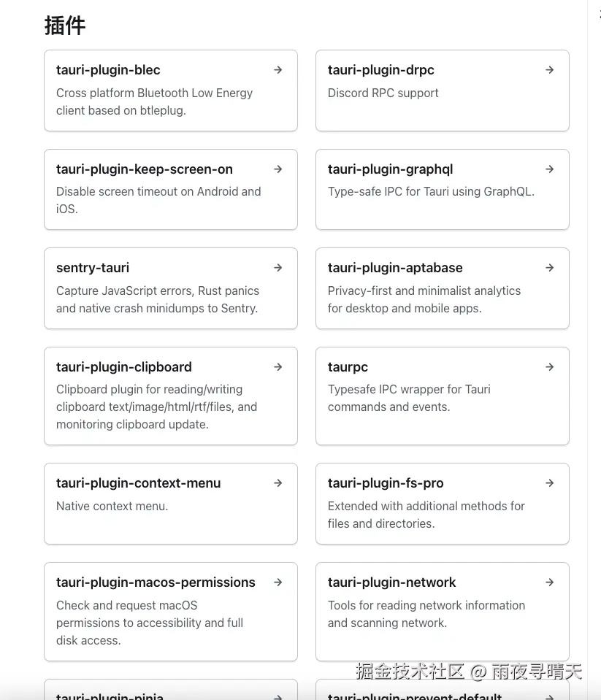Screen dimensions: 601x700
Task: Click arrow icon on tauri-plugin-context-menu card
Action: (x=278, y=483)
